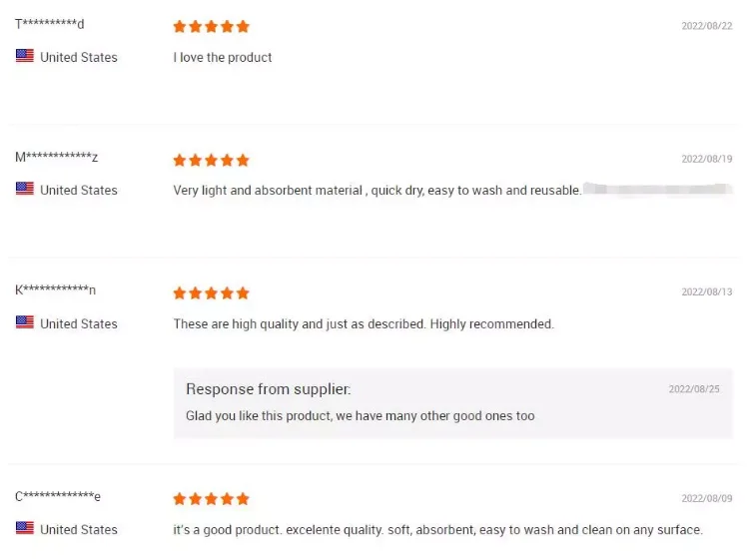
Task: Click the star rating on 'I love the product' review
Action: pos(211,26)
